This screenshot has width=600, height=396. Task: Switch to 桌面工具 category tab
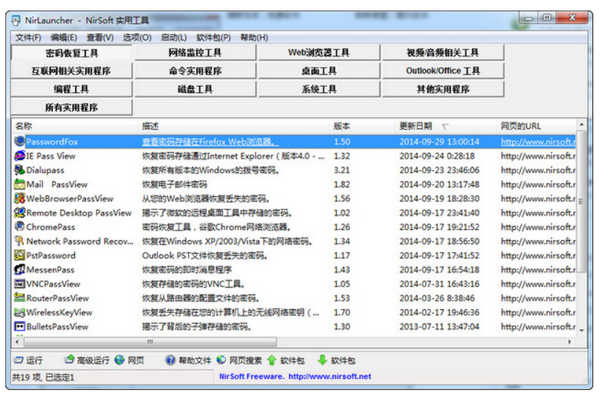point(319,71)
